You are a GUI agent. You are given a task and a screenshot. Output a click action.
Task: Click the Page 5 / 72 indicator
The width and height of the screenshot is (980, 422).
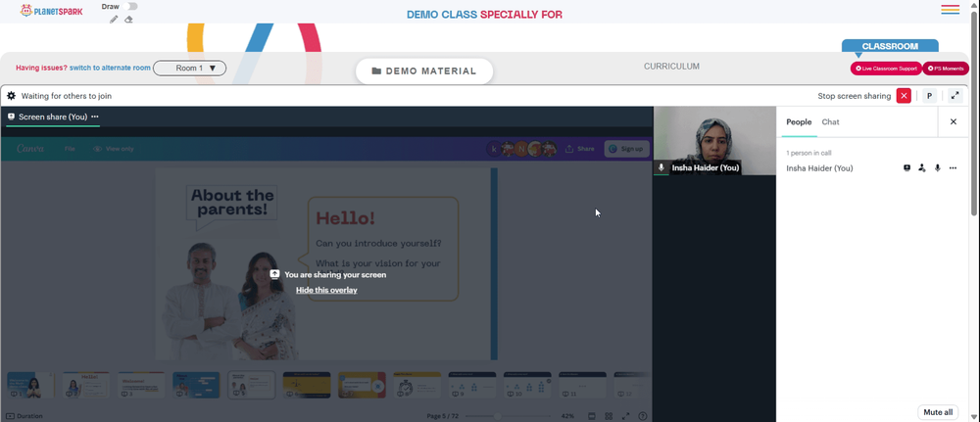coord(443,416)
